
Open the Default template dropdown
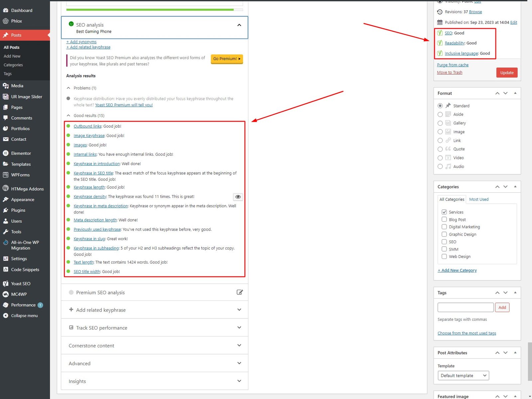tap(463, 375)
